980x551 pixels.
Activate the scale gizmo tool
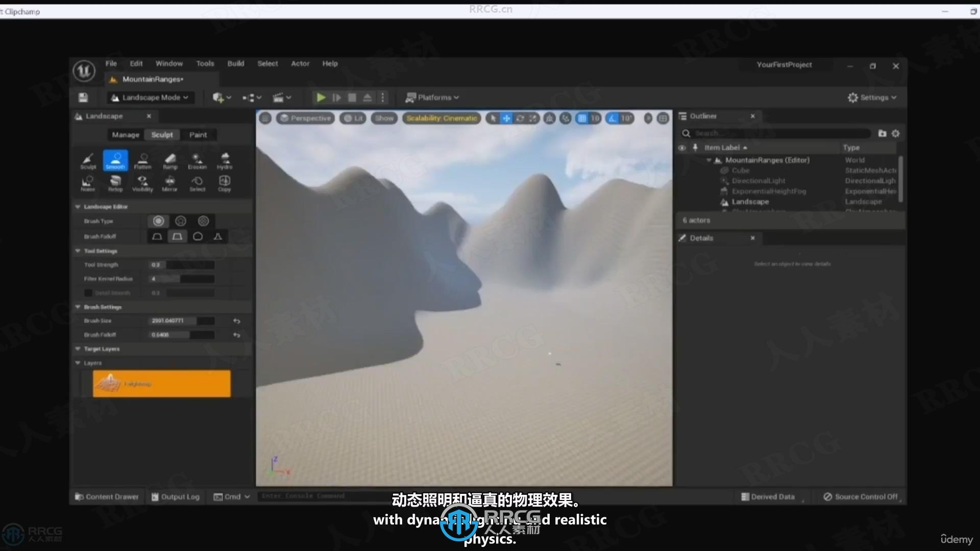[x=533, y=118]
